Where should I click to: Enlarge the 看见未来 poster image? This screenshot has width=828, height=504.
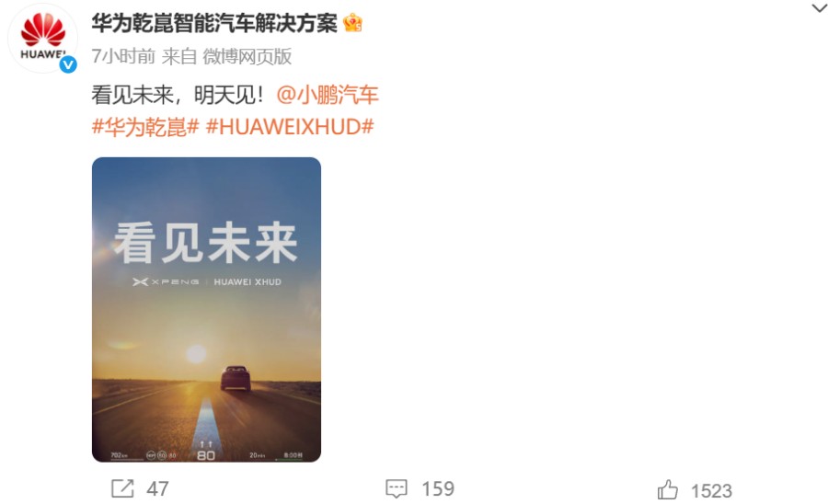click(x=206, y=310)
